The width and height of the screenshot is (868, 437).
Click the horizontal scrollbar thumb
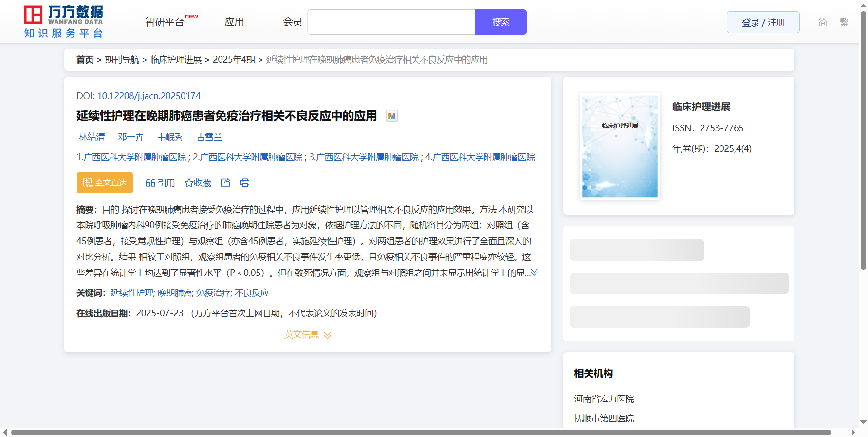[x=421, y=432]
